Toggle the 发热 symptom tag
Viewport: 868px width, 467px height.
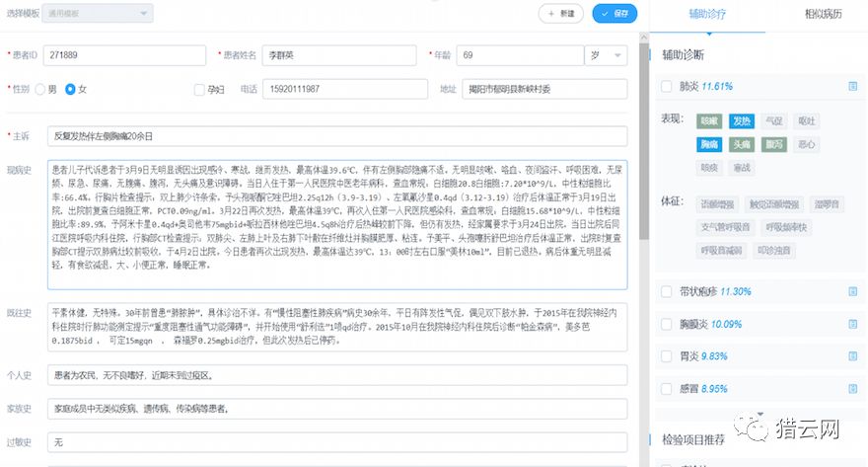coord(742,120)
